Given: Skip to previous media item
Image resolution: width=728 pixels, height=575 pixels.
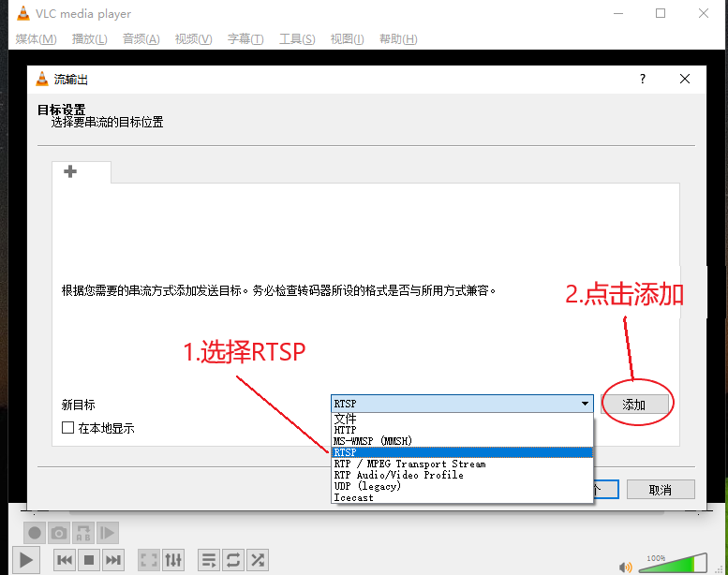Looking at the screenshot, I should tap(65, 560).
